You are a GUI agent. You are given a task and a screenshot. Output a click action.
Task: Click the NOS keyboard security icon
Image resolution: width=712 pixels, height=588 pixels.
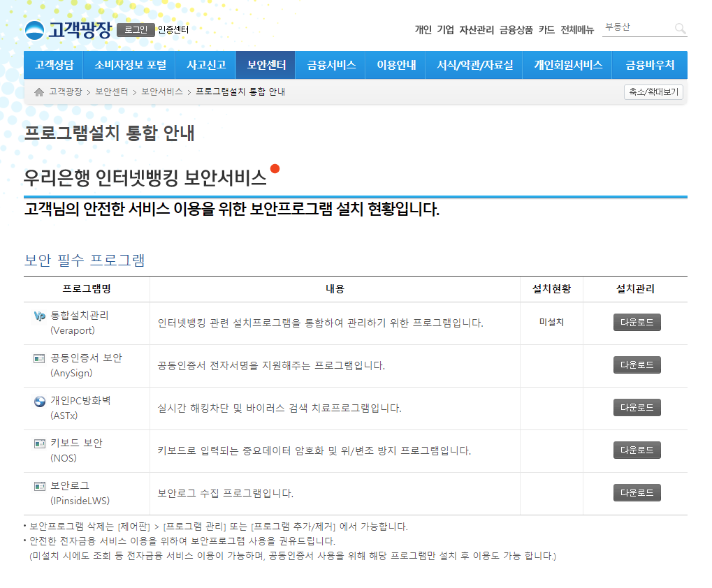point(40,443)
